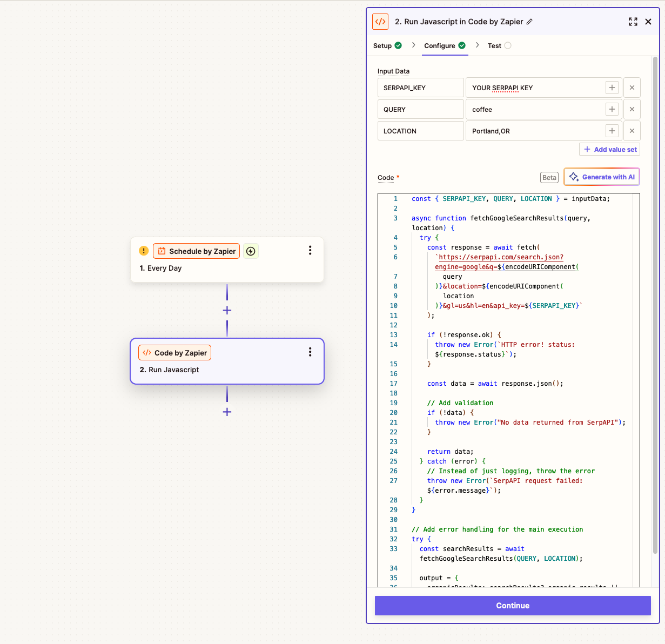This screenshot has height=644, width=665.
Task: Click the 'Add validation' comment line
Action: [460, 403]
